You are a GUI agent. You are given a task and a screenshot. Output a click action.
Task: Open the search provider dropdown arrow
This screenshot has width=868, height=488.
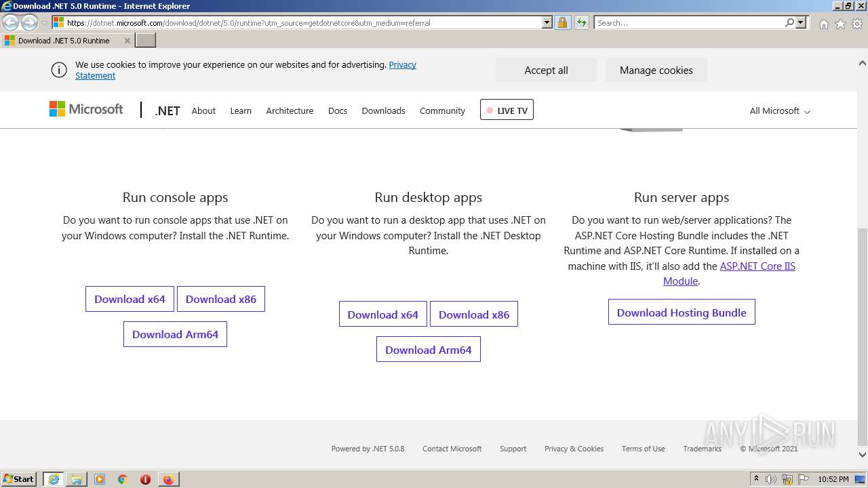[801, 22]
